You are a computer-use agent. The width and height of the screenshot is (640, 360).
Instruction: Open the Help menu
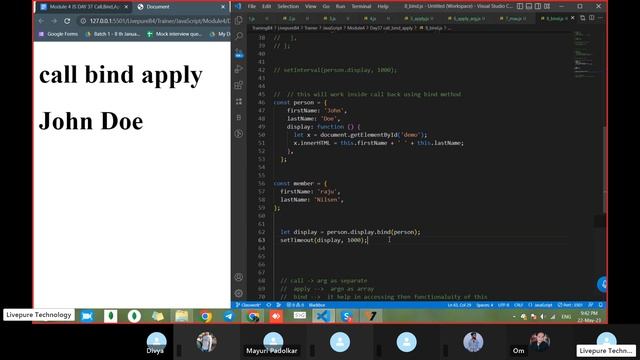(383, 6)
